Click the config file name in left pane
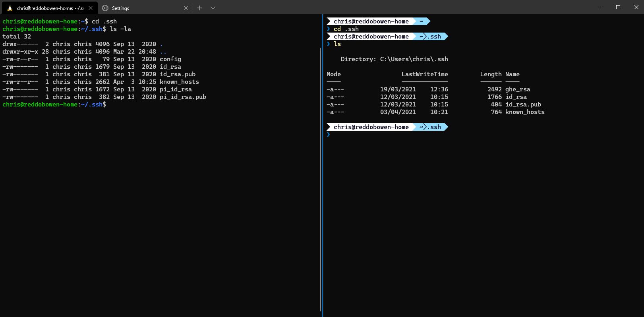644x317 pixels. pyautogui.click(x=170, y=59)
